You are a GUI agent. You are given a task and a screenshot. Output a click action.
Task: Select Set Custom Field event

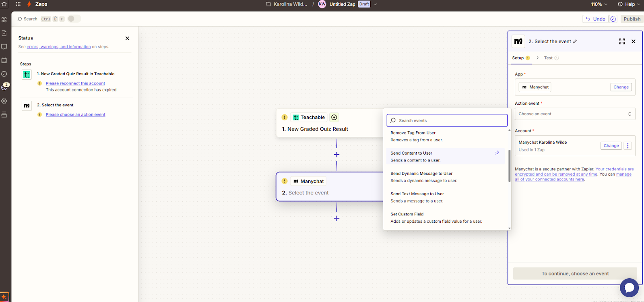[446, 217]
